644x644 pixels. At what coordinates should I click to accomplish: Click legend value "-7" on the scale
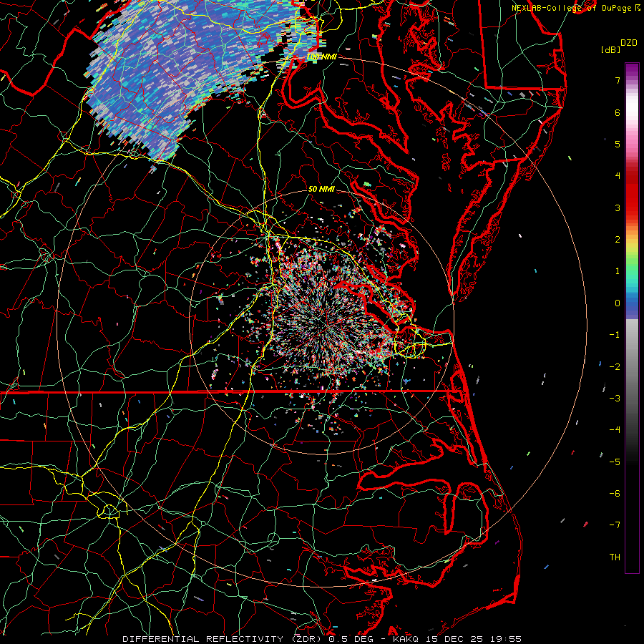(615, 525)
